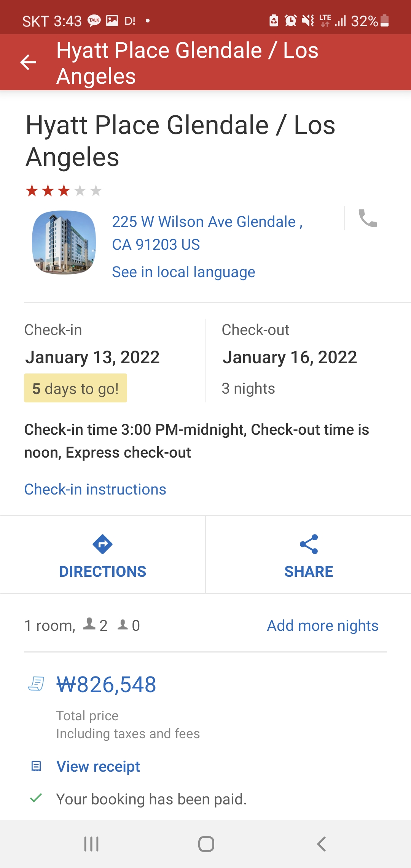Tap the hotel building thumbnail

[64, 243]
